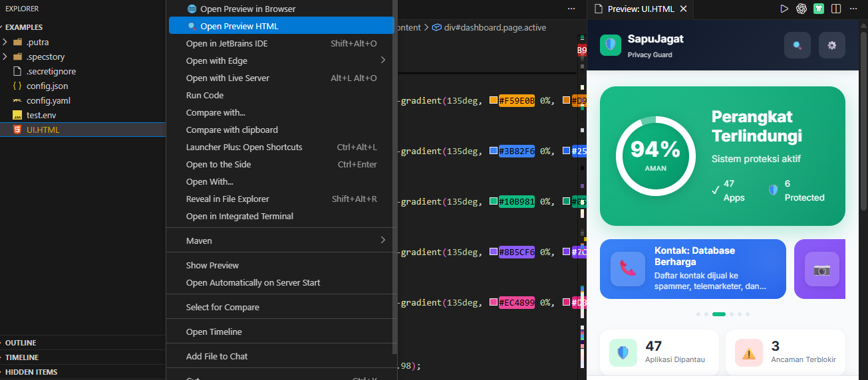Viewport: 868px width, 380px height.
Task: Choose Show Preview entry
Action: (x=281, y=265)
